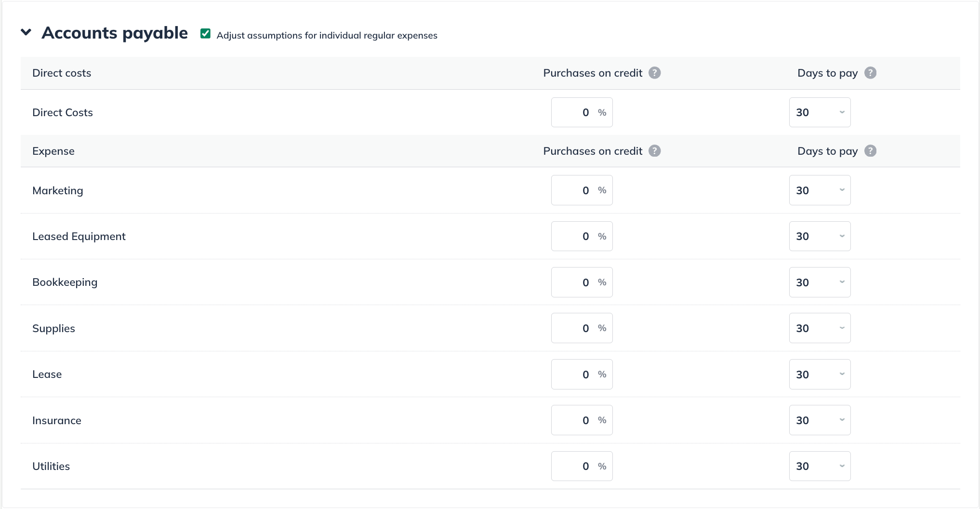Open Days to pay dropdown for Marketing
Image resolution: width=980 pixels, height=509 pixels.
click(x=820, y=190)
